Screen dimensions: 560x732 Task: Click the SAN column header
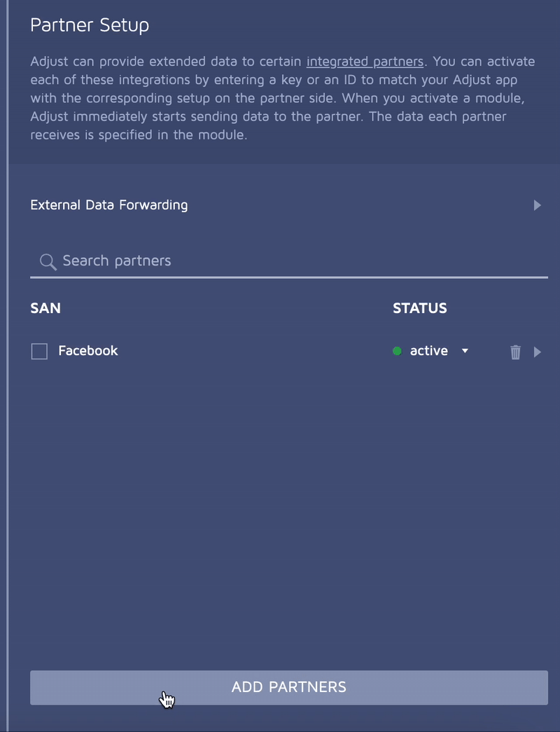point(45,308)
